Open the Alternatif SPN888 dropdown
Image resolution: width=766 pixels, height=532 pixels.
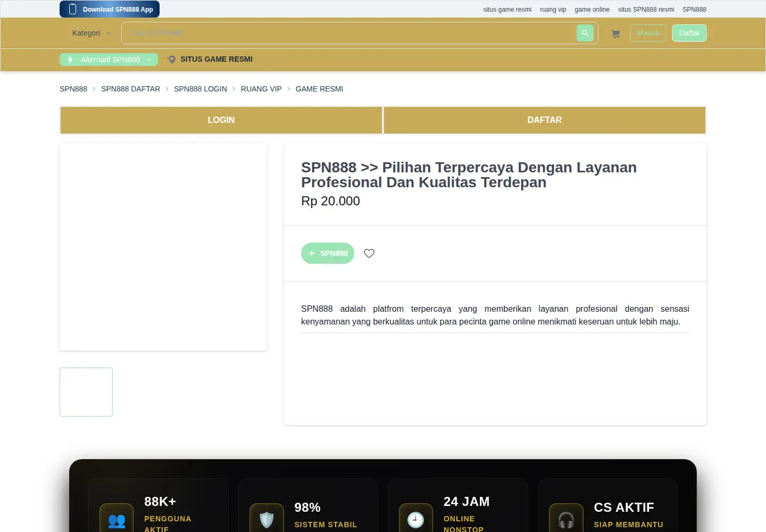109,60
